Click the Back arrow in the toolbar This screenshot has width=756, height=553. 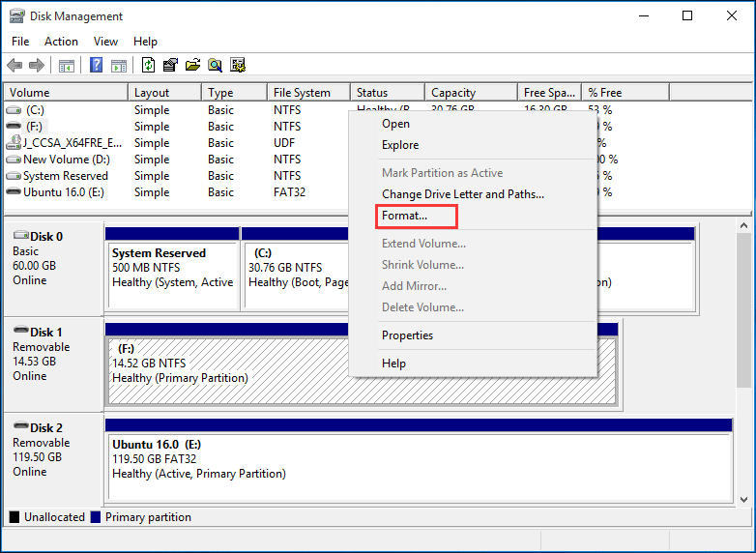15,65
